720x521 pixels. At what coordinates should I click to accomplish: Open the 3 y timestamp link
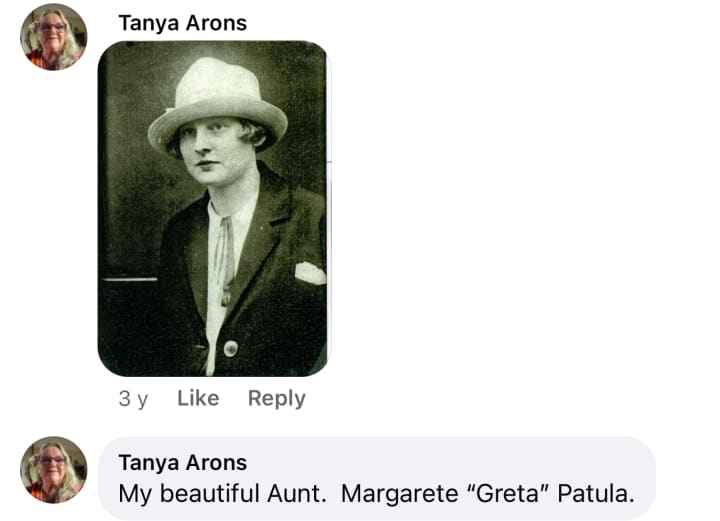[133, 398]
